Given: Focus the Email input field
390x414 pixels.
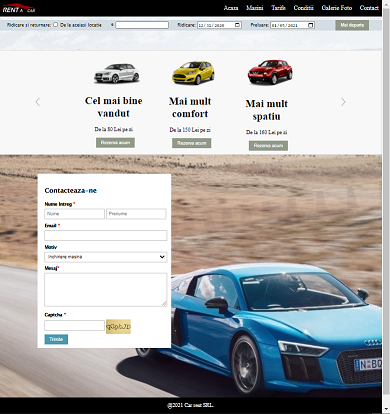Looking at the screenshot, I should pyautogui.click(x=106, y=235).
